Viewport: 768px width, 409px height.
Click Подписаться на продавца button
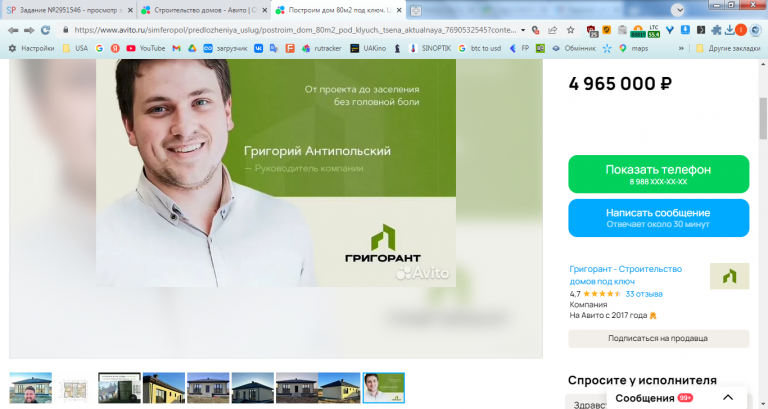pyautogui.click(x=658, y=338)
